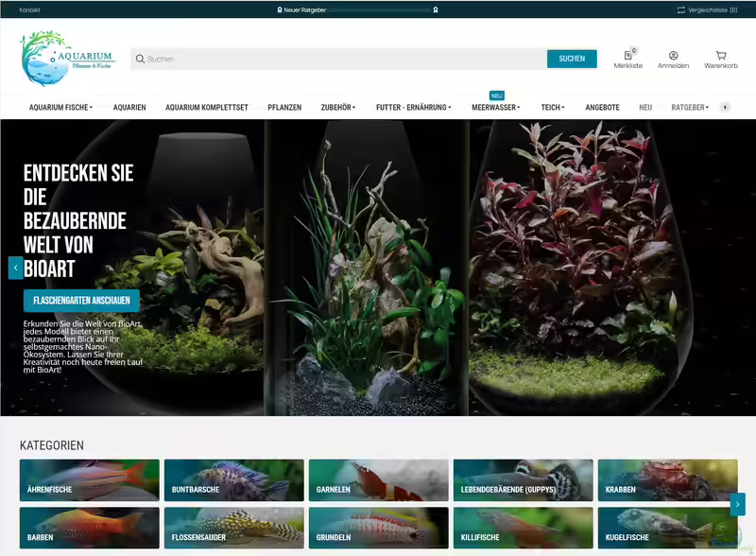Click the previous-slide arrow on the banner

14,268
